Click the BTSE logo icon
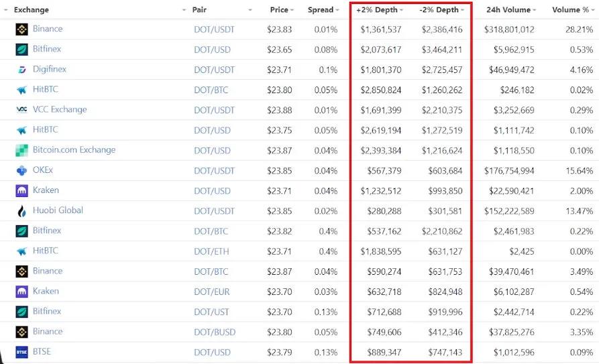599x364 pixels. point(21,352)
